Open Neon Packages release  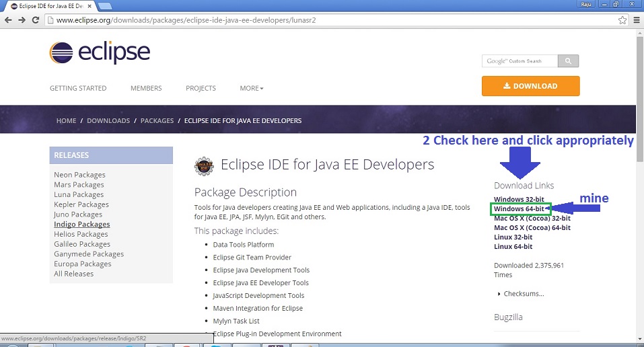click(x=79, y=175)
